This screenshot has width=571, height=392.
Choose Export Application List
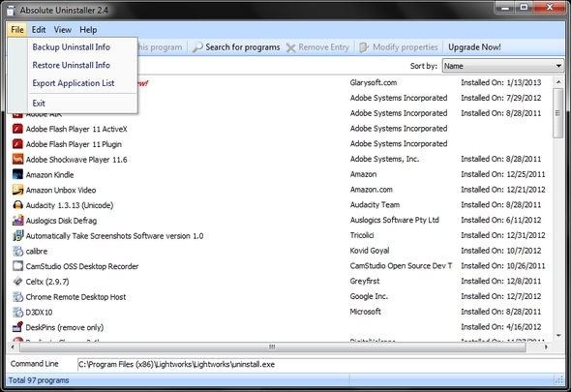(x=74, y=83)
